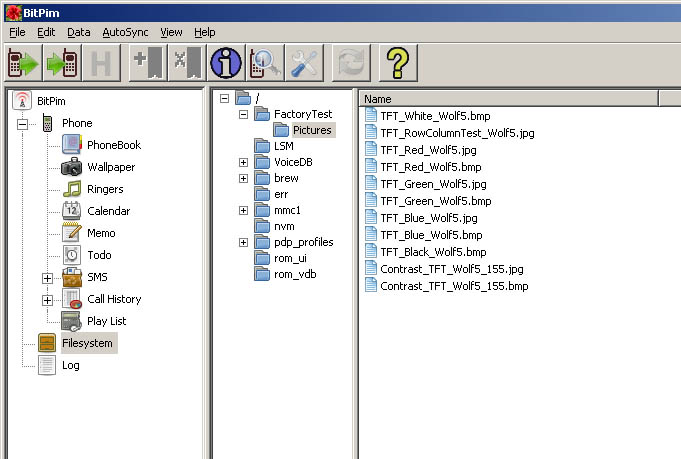Click the Name column header
This screenshot has height=459, width=681.
[507, 98]
